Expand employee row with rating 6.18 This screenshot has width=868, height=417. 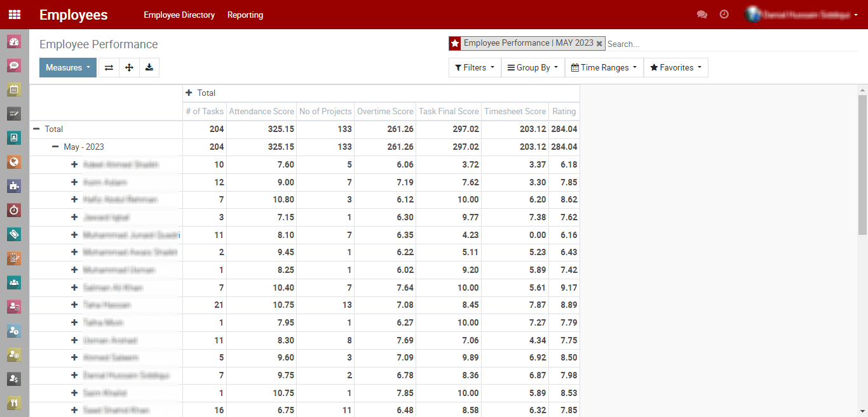[74, 164]
